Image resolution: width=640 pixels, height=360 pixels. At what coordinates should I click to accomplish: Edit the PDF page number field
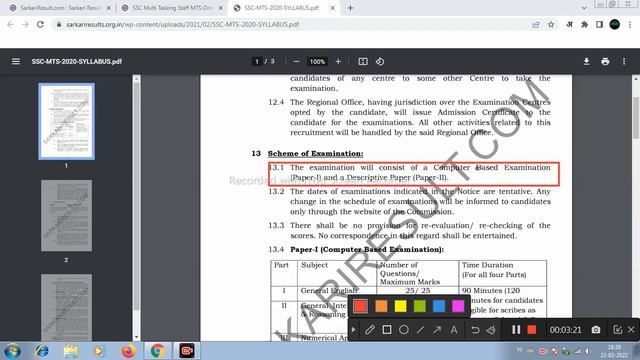point(257,61)
